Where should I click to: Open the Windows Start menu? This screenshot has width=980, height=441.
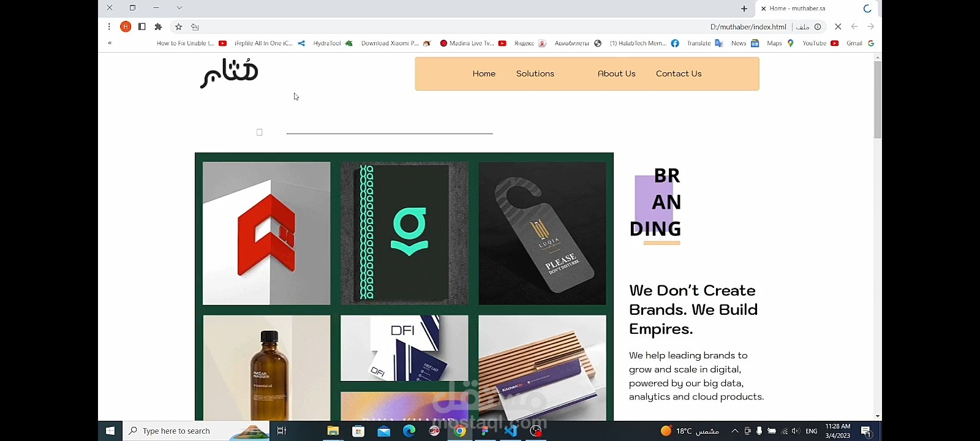pyautogui.click(x=110, y=431)
